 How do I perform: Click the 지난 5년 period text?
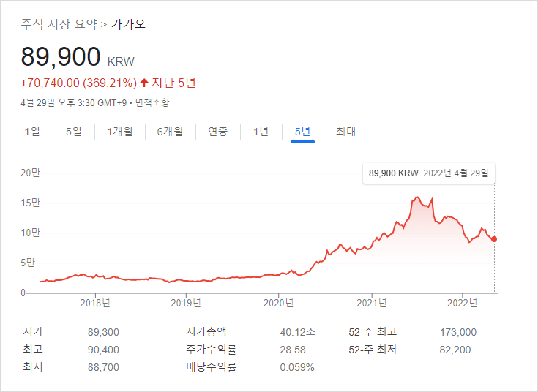(x=173, y=83)
